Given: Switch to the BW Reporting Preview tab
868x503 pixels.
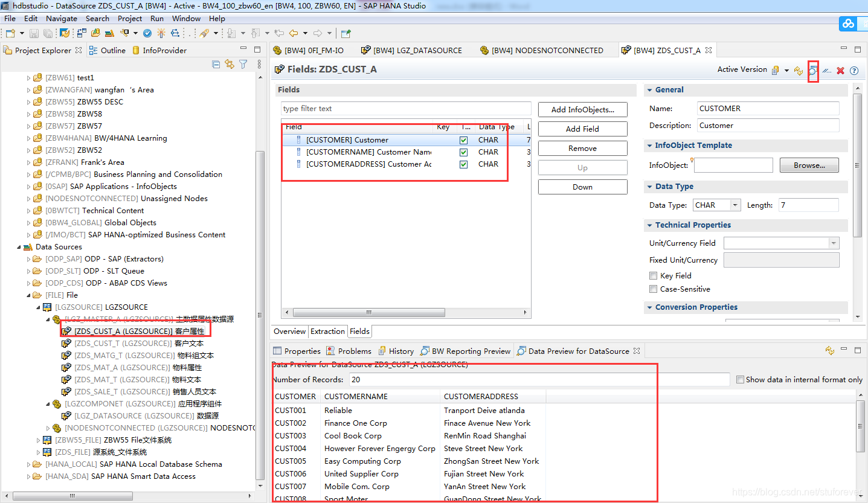Looking at the screenshot, I should [465, 351].
